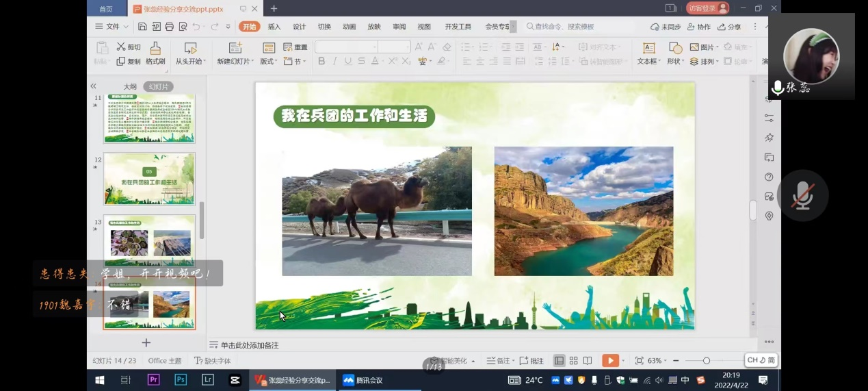Click the Print icon in quick access toolbar
This screenshot has height=391, width=868.
click(169, 27)
